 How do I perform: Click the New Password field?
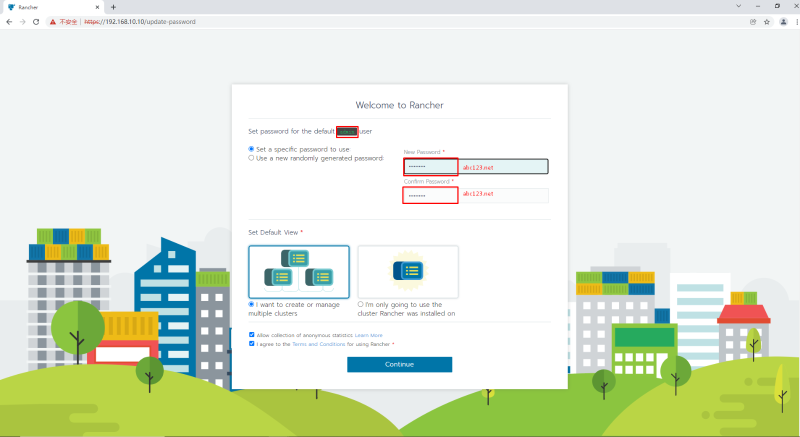[x=476, y=167]
